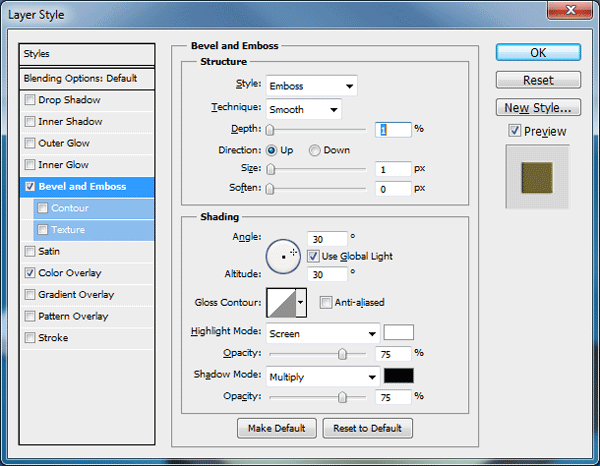Open the black Shadow color swatch
600x466 pixels.
pos(399,376)
